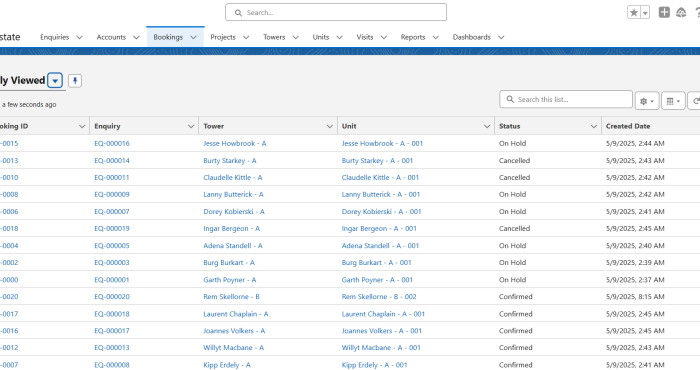This screenshot has width=700, height=370.
Task: Open enquiry link EQ-000020
Action: pyautogui.click(x=112, y=297)
